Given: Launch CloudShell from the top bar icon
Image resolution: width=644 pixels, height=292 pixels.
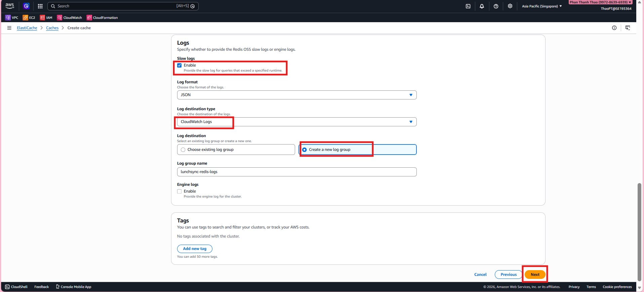Looking at the screenshot, I should [468, 6].
